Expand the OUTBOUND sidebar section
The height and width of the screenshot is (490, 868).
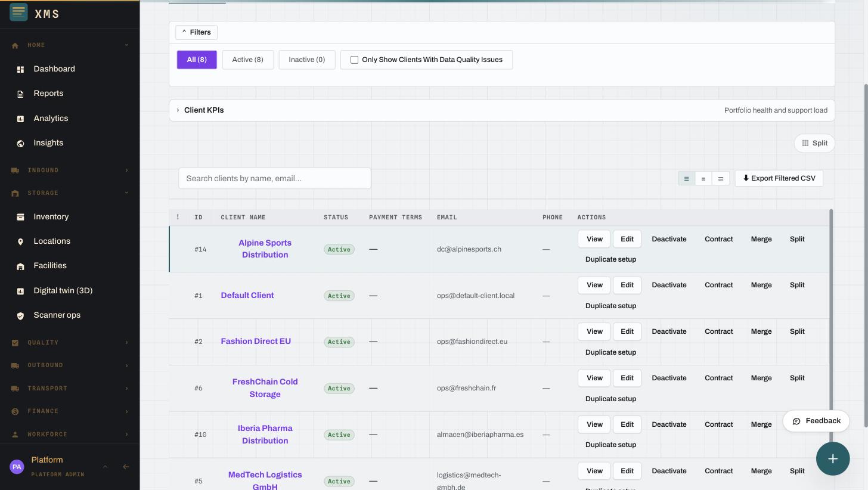tap(126, 365)
